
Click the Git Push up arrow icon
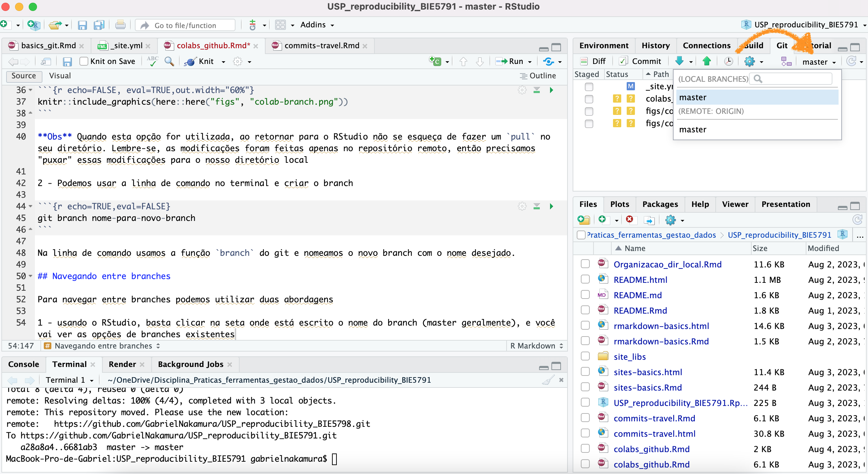coord(706,61)
